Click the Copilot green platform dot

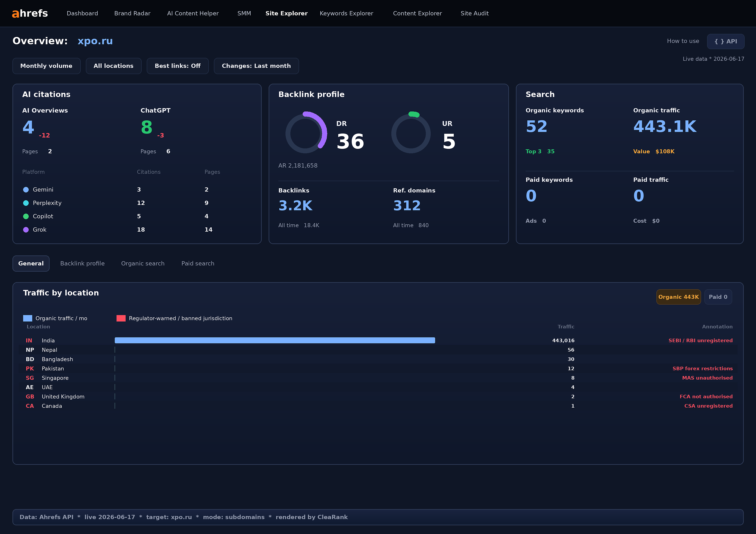pyautogui.click(x=26, y=216)
